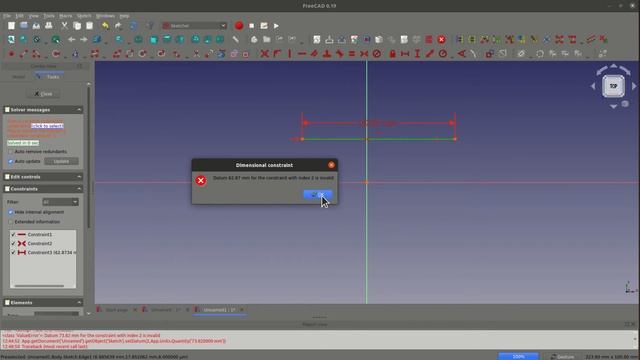Screen dimensions: 640x360
Task: Click the Update button under Solver messages
Action: coord(61,162)
